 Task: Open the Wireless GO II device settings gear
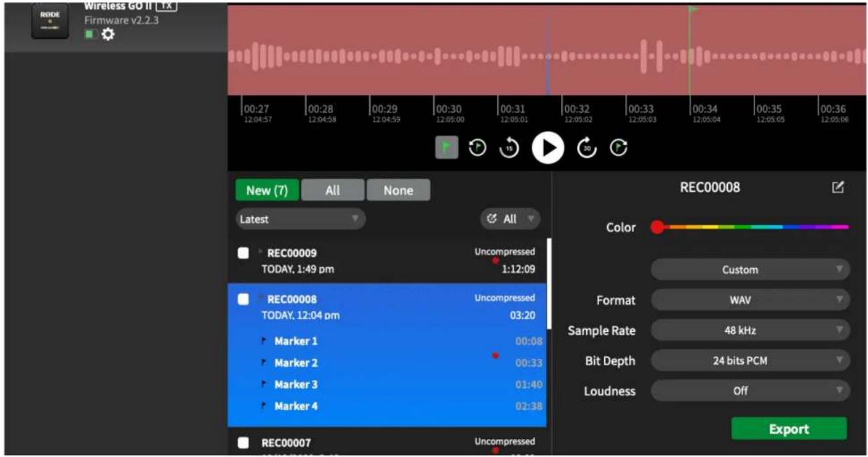[x=107, y=34]
